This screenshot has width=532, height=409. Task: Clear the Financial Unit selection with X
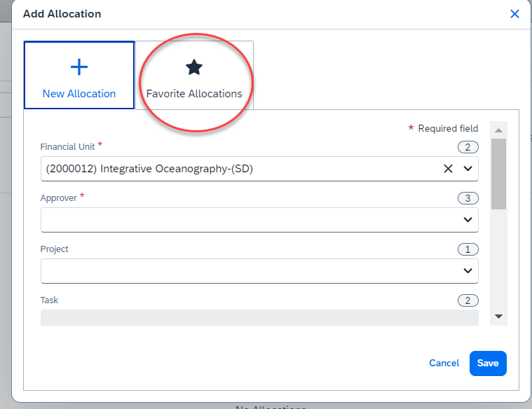448,169
